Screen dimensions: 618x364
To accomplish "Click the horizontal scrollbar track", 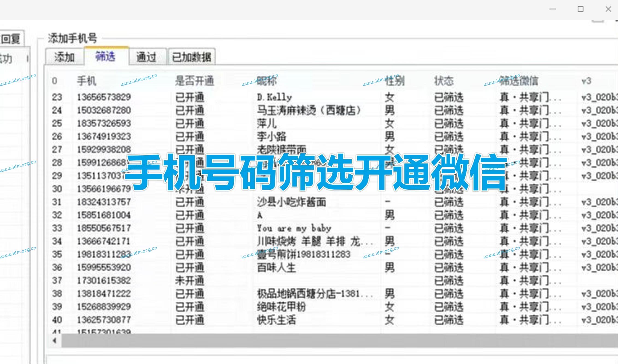I will 339,341.
